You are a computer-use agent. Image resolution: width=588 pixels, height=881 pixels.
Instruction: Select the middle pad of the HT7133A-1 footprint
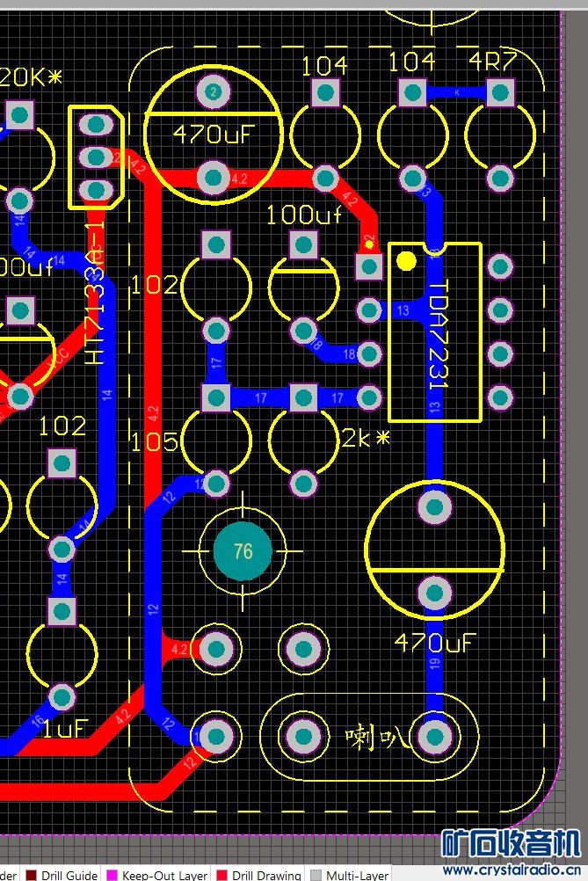pyautogui.click(x=96, y=157)
